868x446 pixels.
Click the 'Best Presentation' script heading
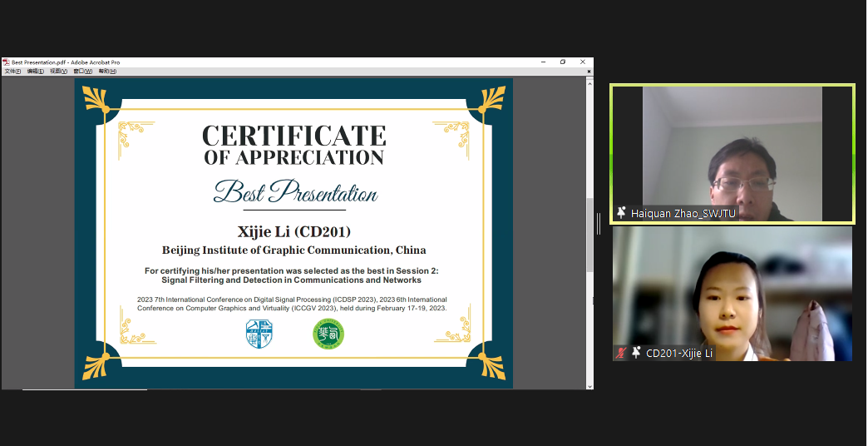point(296,191)
